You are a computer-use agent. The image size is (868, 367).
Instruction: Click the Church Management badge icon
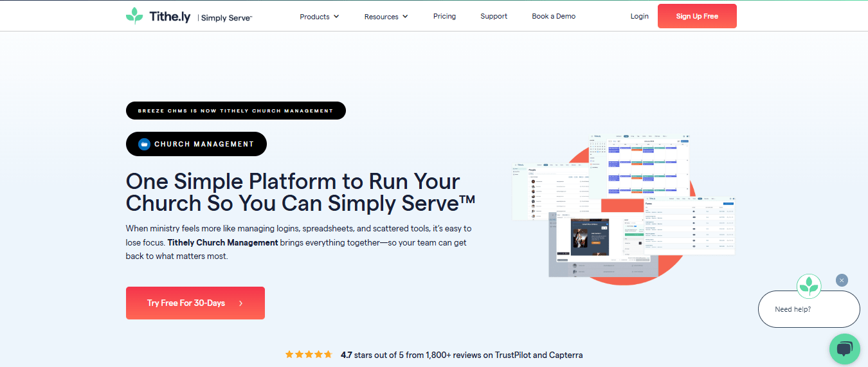145,144
